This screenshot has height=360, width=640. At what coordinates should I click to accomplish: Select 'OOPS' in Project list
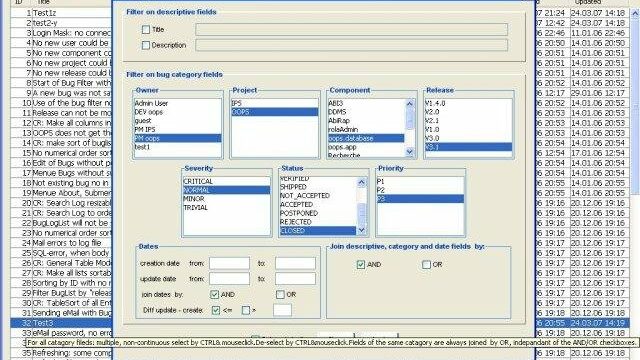pyautogui.click(x=274, y=112)
